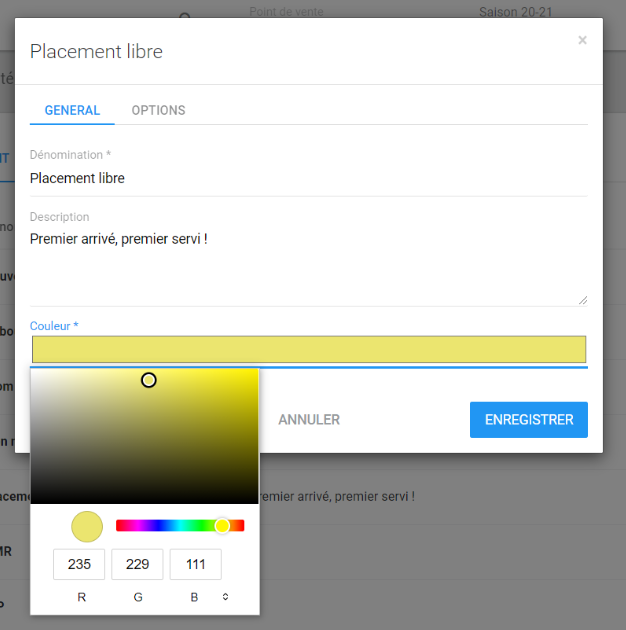The height and width of the screenshot is (630, 626).
Task: Switch to the OPTIONS tab
Action: click(x=158, y=110)
